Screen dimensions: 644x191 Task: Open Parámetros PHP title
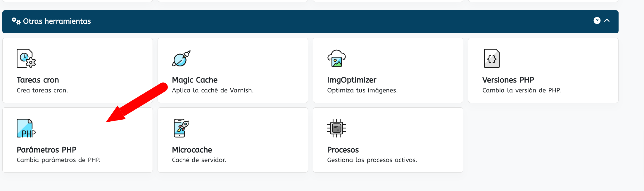(46, 150)
